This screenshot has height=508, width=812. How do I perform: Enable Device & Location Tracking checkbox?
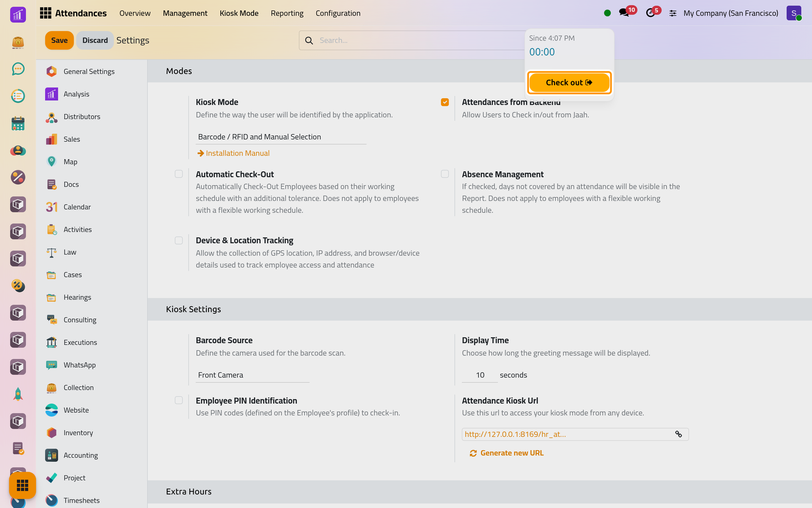[x=179, y=240]
